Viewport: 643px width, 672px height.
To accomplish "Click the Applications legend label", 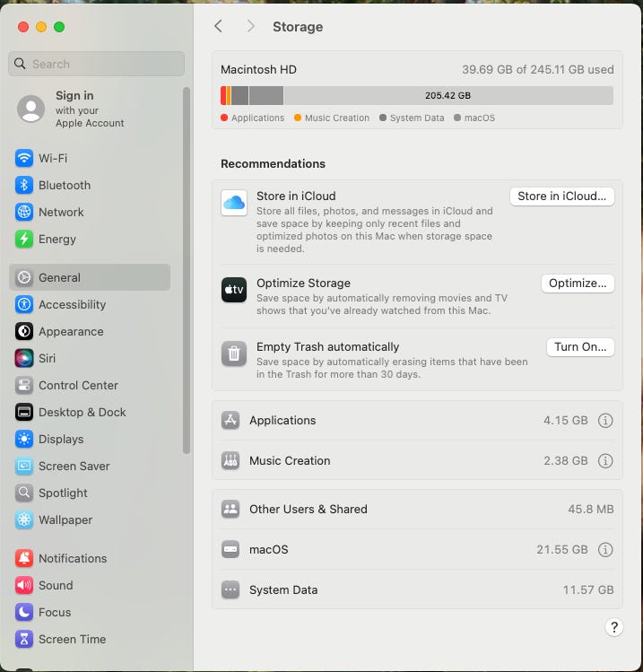I will click(257, 118).
